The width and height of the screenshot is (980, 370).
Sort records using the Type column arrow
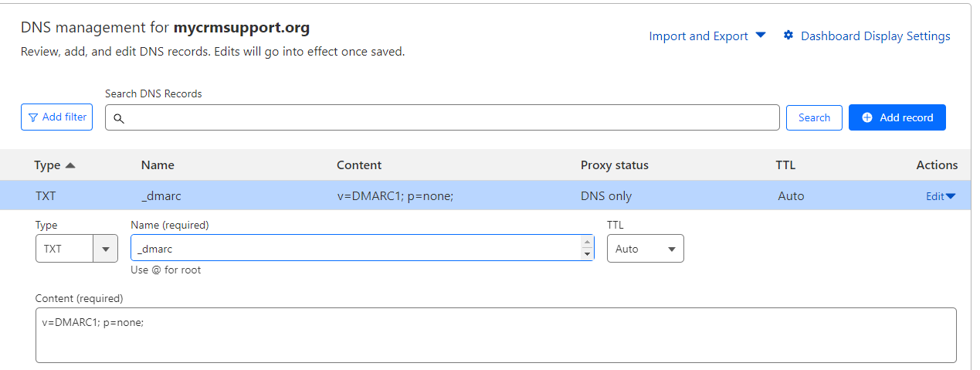tap(70, 165)
